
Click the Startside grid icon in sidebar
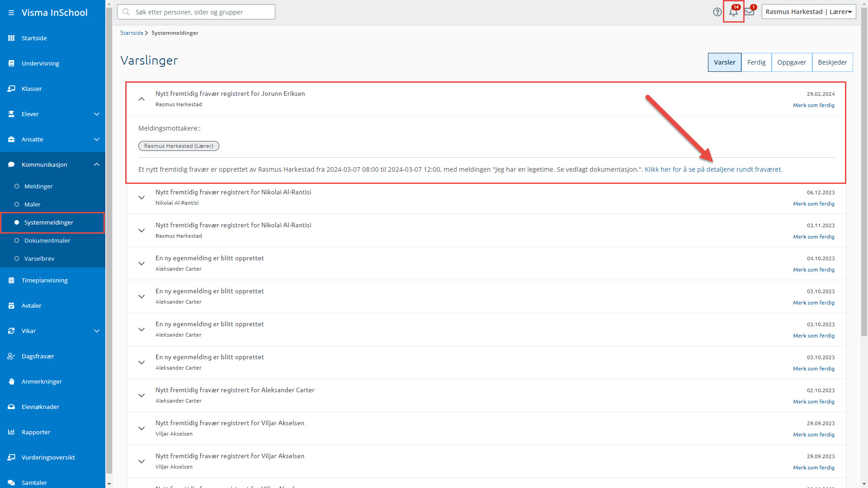pyautogui.click(x=11, y=38)
